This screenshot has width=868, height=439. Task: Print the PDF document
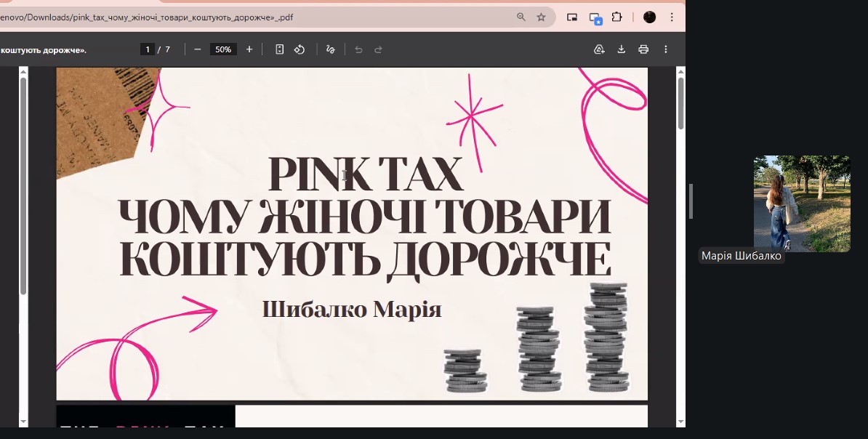[643, 49]
